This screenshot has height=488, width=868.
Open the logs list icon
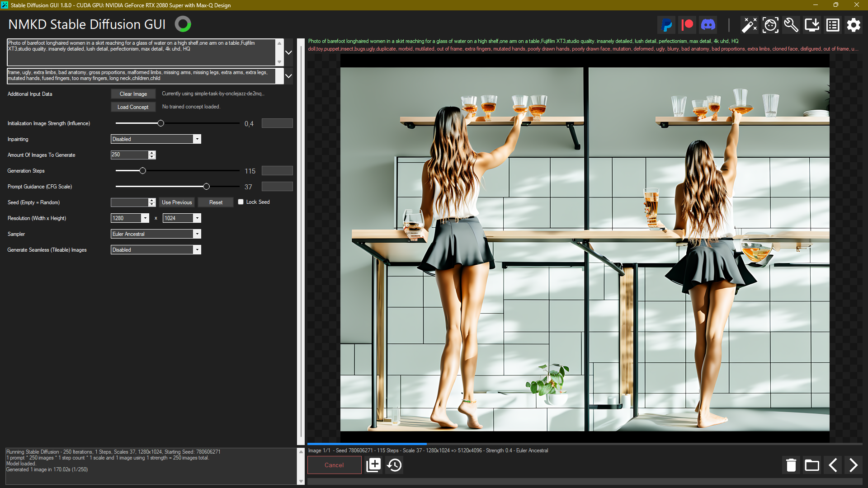pos(833,25)
